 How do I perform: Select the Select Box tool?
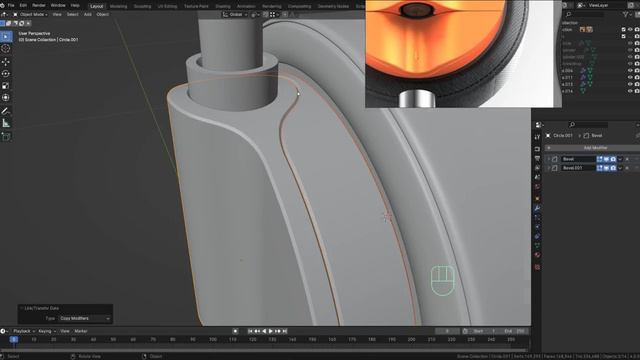coord(6,37)
